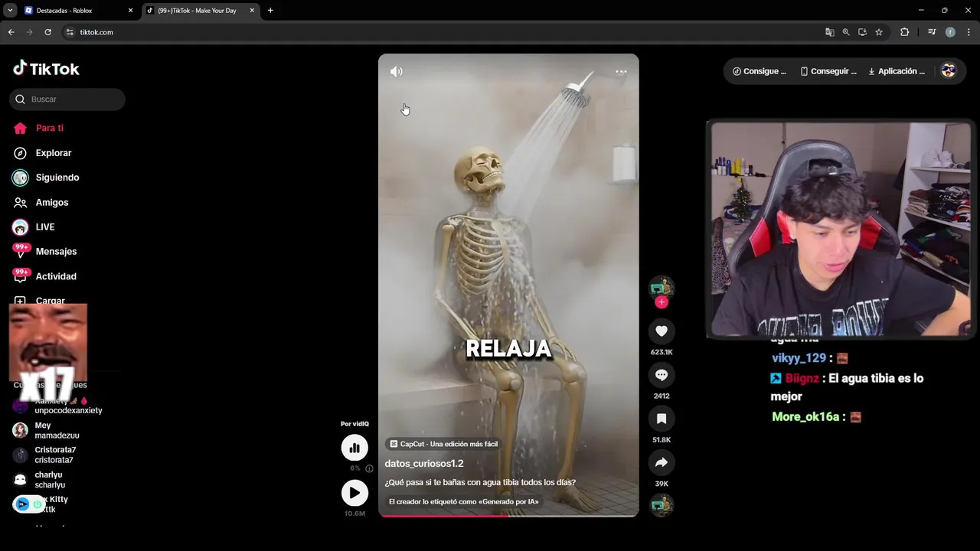980x551 pixels.
Task: Open the video's comments bubble icon
Action: 661,374
